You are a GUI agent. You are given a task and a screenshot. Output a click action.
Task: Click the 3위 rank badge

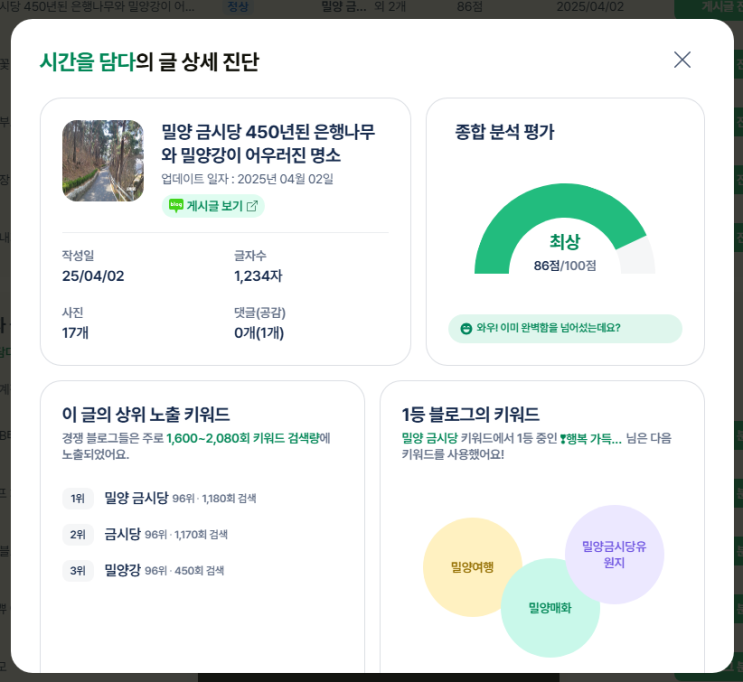[x=78, y=570]
